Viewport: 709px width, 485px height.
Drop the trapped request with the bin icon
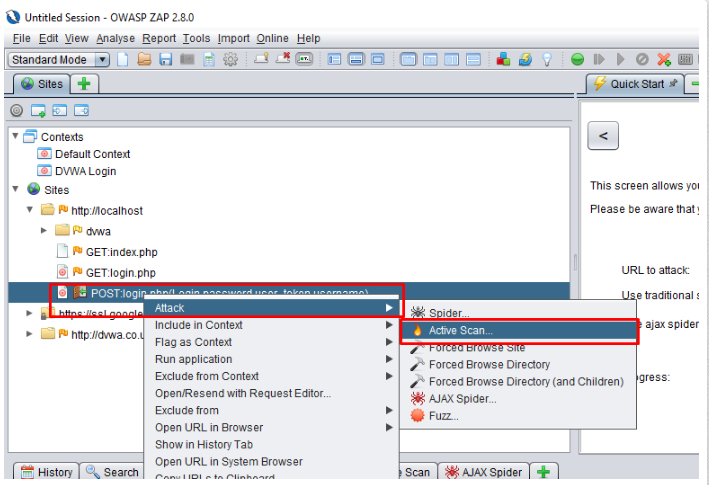(x=642, y=59)
